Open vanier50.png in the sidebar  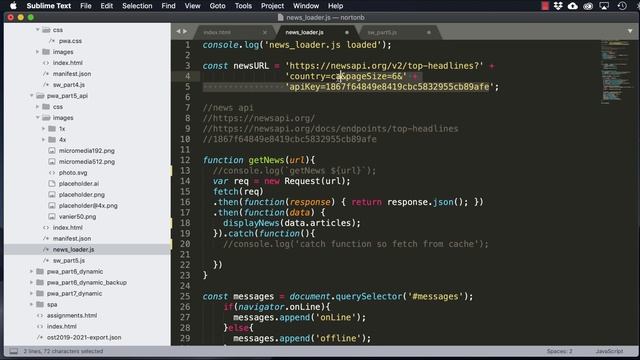point(78,217)
